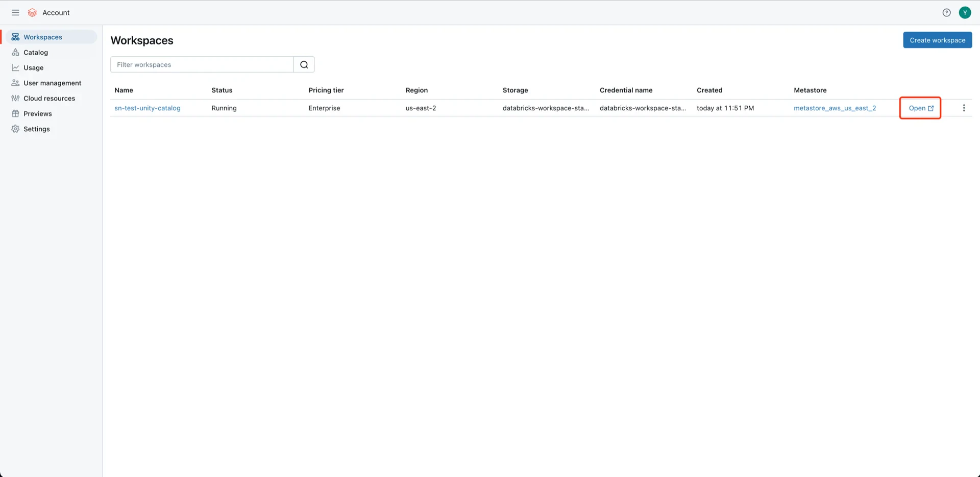The height and width of the screenshot is (477, 980).
Task: Click the Workspaces sidebar icon
Action: click(15, 37)
